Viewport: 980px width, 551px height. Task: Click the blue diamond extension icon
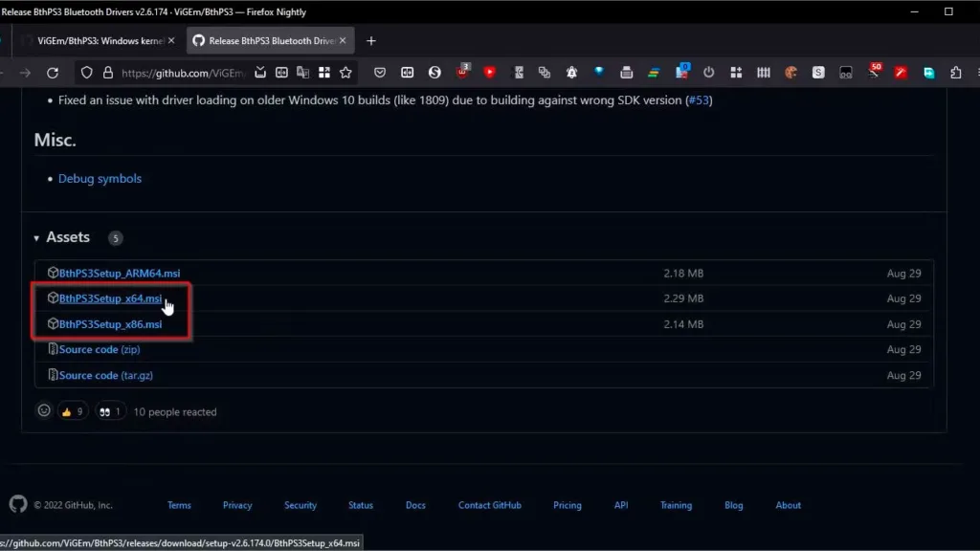point(599,71)
